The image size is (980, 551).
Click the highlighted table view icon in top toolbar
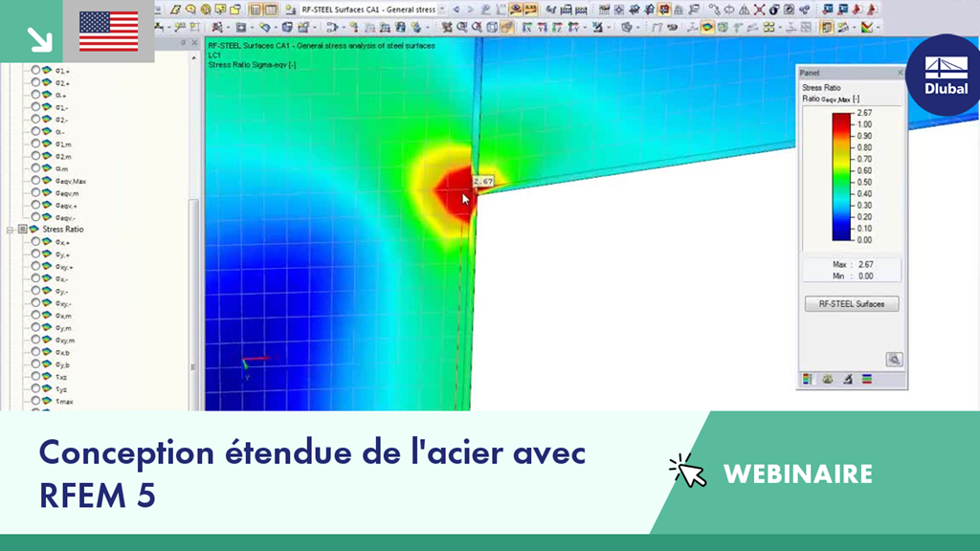click(x=255, y=10)
